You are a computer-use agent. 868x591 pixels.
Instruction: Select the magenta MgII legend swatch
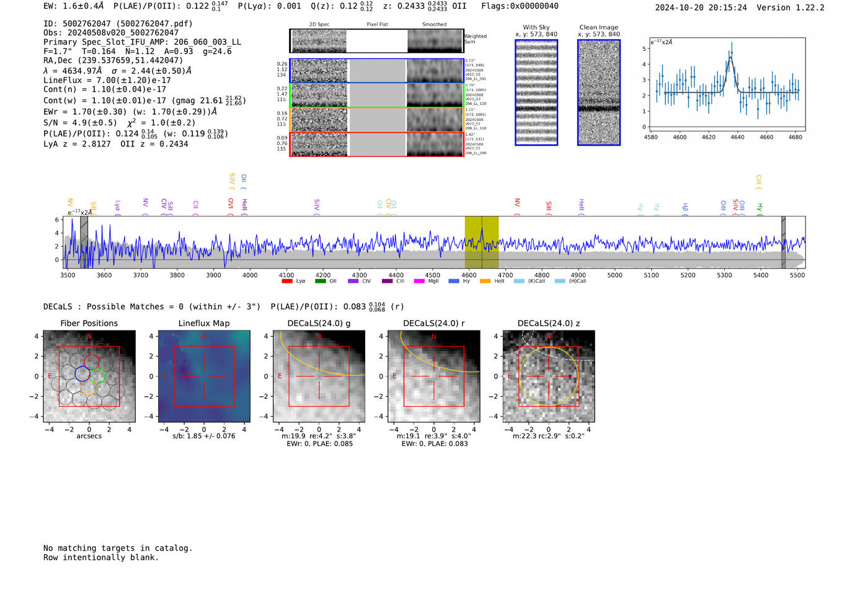click(419, 281)
